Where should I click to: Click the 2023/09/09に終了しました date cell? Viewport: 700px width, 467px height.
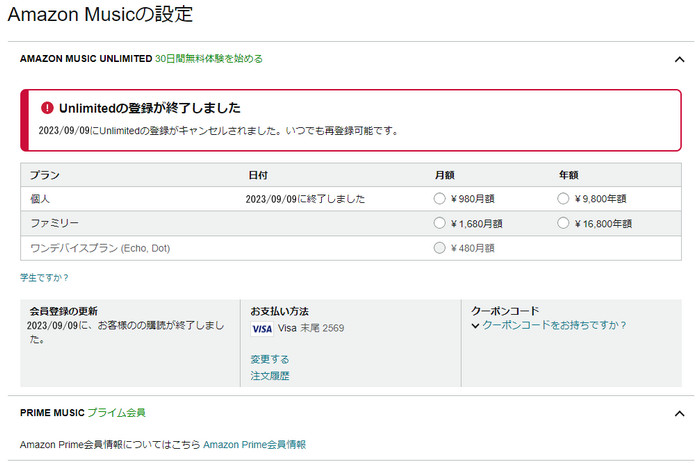click(x=305, y=199)
